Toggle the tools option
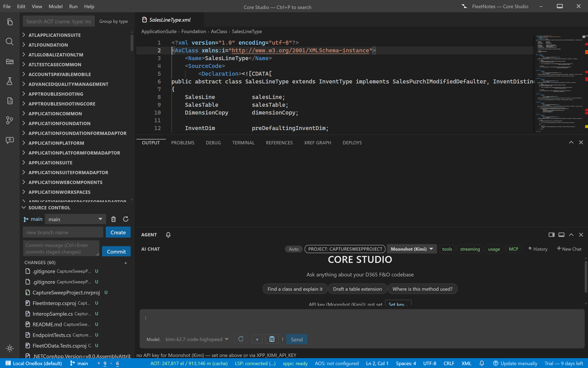This screenshot has width=588, height=368. 447,249
